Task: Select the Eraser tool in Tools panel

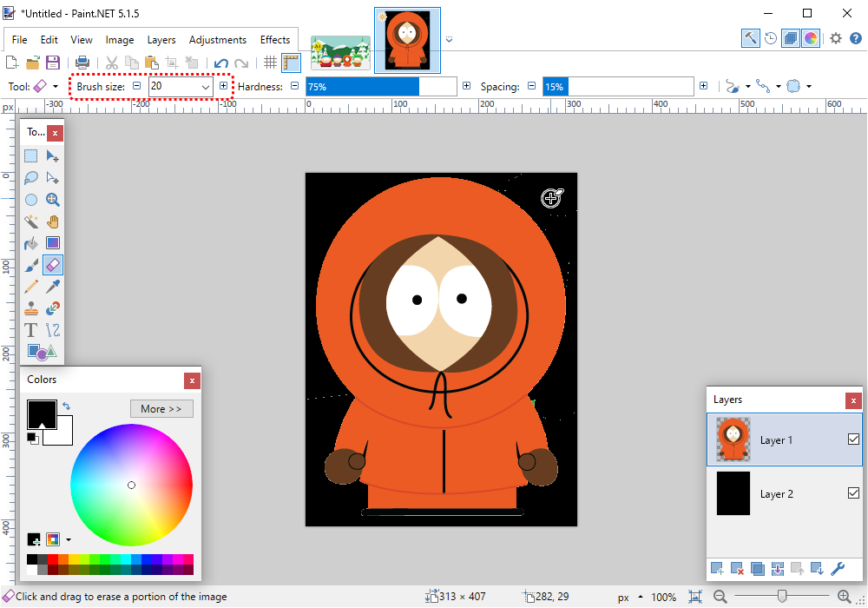Action: tap(53, 265)
